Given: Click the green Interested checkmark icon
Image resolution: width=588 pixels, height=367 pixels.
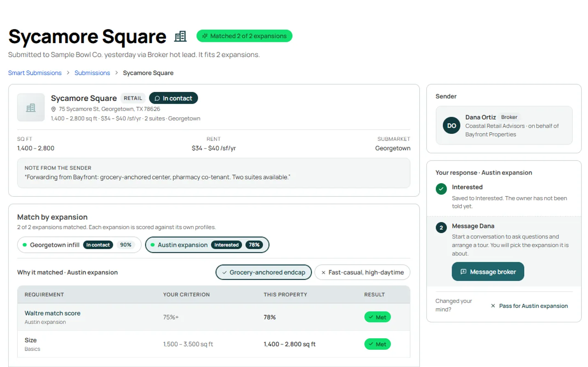Looking at the screenshot, I should [x=441, y=189].
